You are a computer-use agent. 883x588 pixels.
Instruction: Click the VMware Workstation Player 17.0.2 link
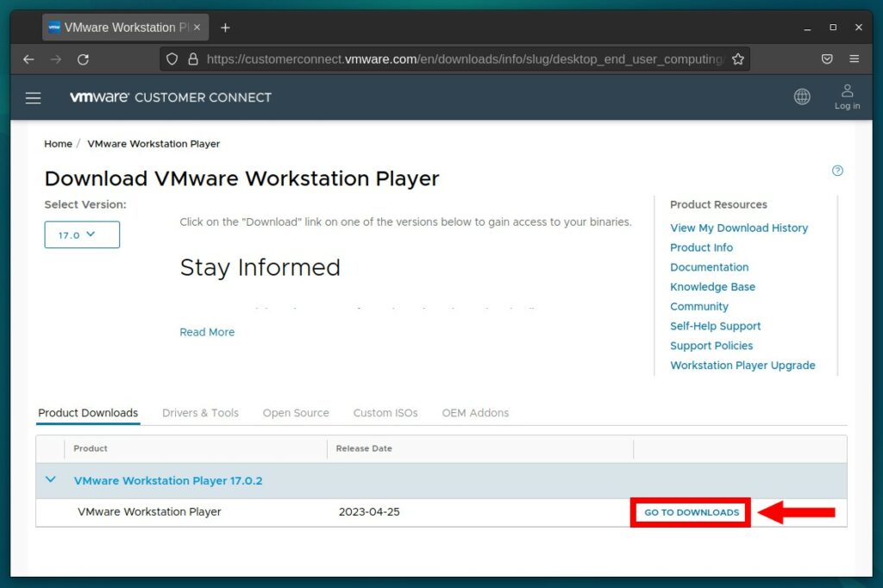[168, 481]
